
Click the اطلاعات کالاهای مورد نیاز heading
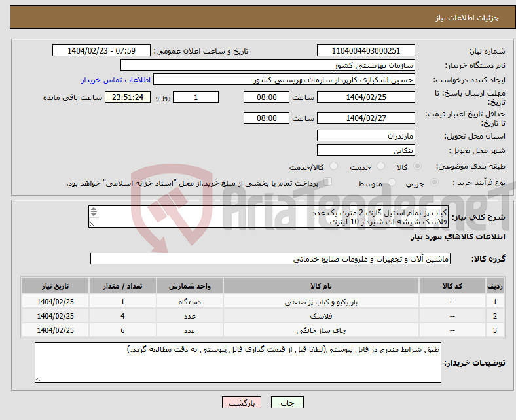[x=458, y=237]
